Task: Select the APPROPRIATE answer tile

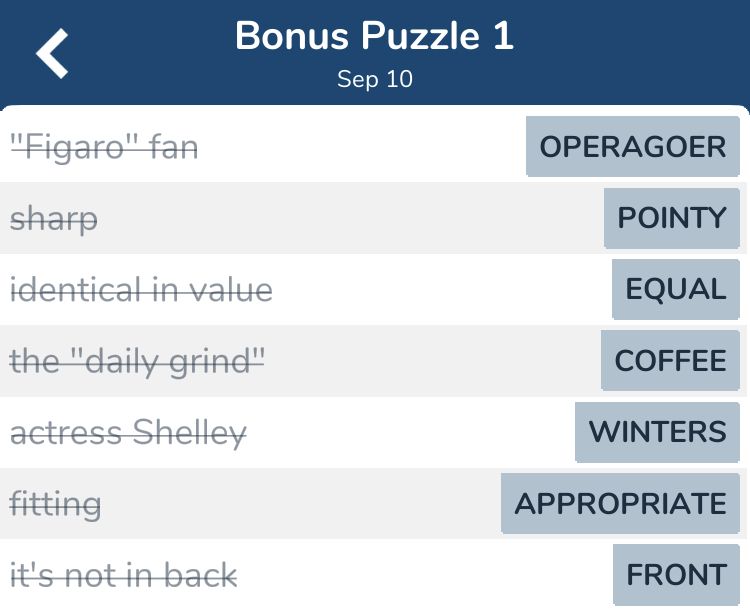Action: click(x=620, y=503)
